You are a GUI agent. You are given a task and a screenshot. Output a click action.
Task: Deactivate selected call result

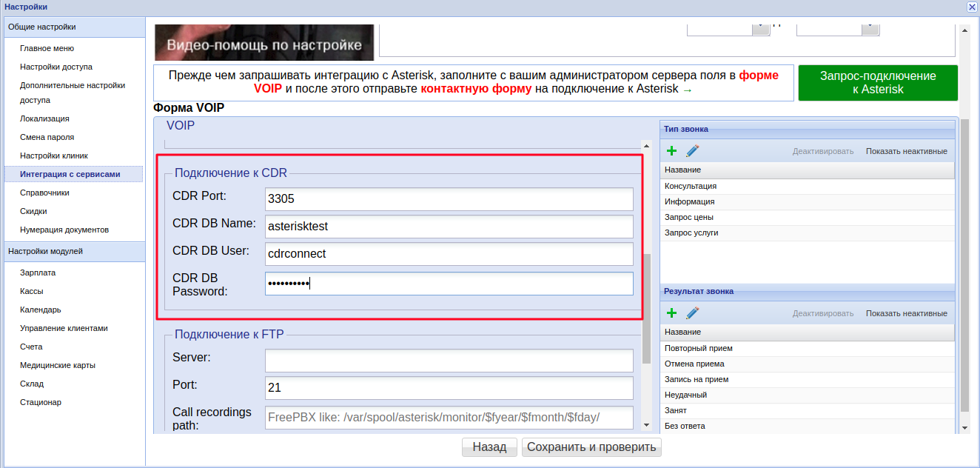coord(823,313)
